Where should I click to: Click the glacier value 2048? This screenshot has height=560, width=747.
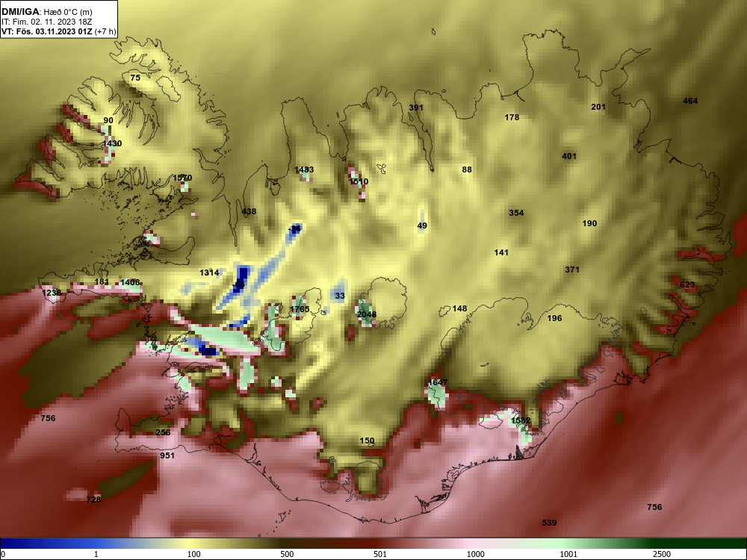click(x=367, y=314)
